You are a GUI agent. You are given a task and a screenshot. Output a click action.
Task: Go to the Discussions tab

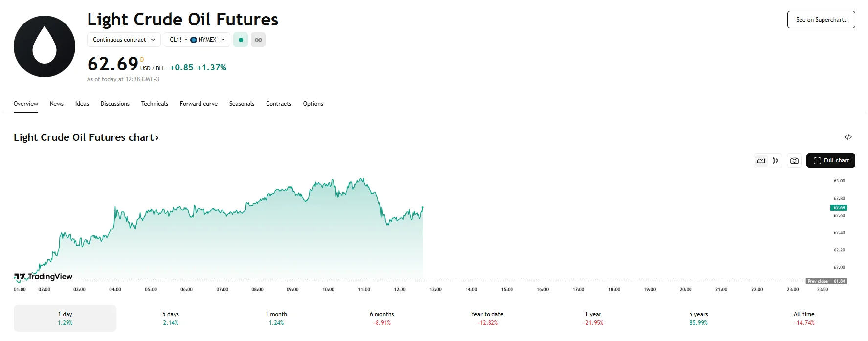pyautogui.click(x=115, y=104)
